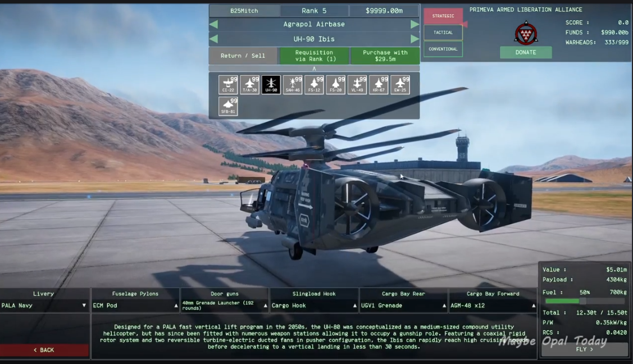Click the $9999.00m balance display

[384, 11]
